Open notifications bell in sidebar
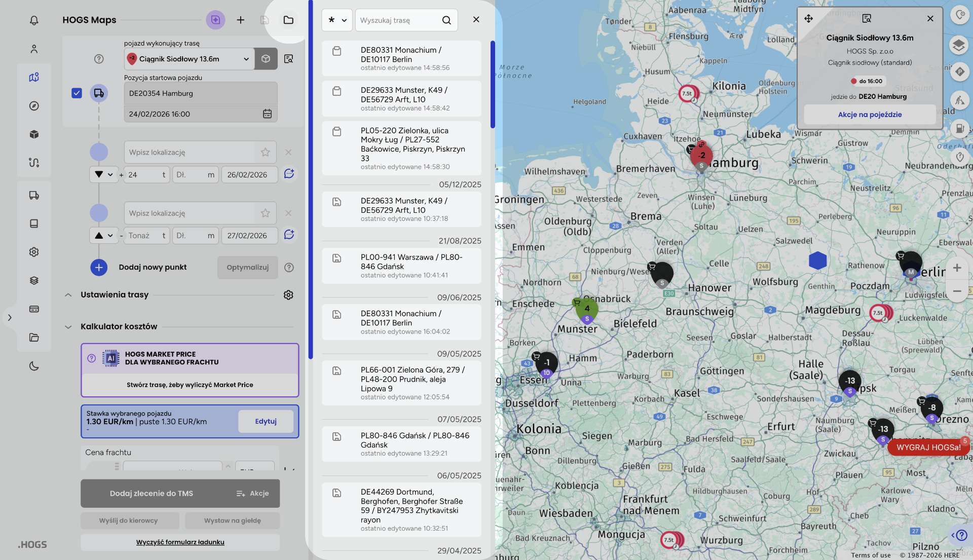Image resolution: width=973 pixels, height=560 pixels. coord(34,20)
